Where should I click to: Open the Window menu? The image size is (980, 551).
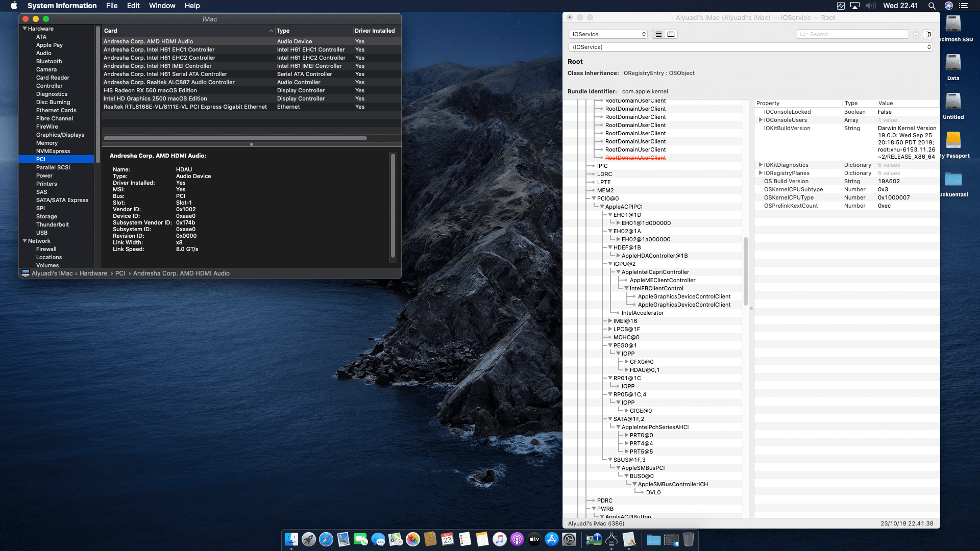[162, 6]
